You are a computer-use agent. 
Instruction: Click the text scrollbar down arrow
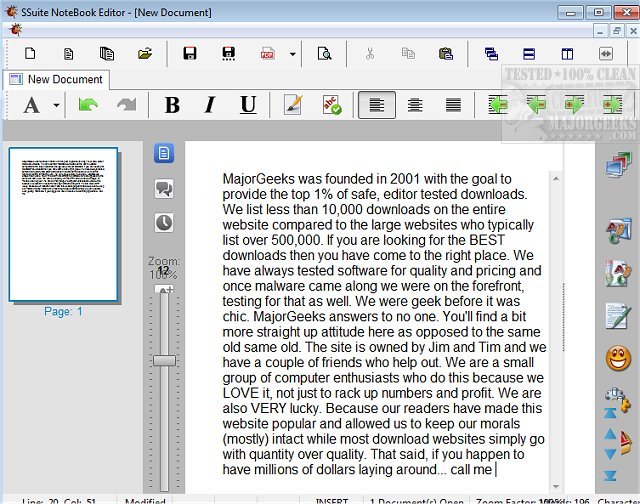pos(556,486)
